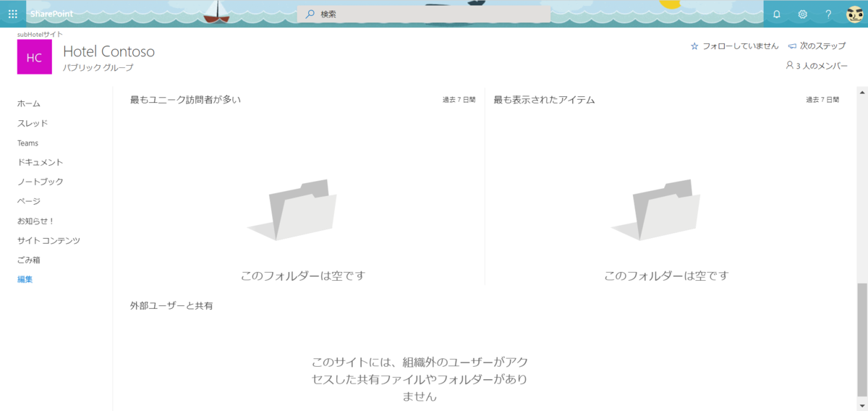Click フォローしていません follow button
Screen dimensions: 868x411
741,46
